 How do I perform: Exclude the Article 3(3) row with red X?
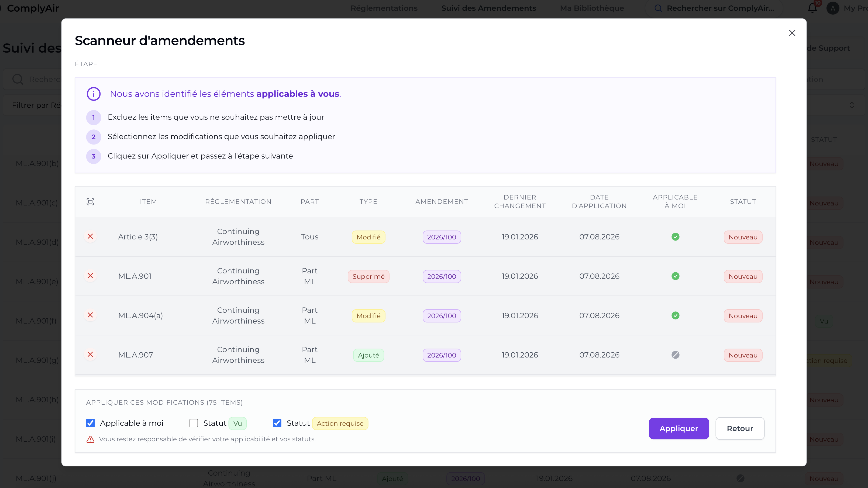90,237
